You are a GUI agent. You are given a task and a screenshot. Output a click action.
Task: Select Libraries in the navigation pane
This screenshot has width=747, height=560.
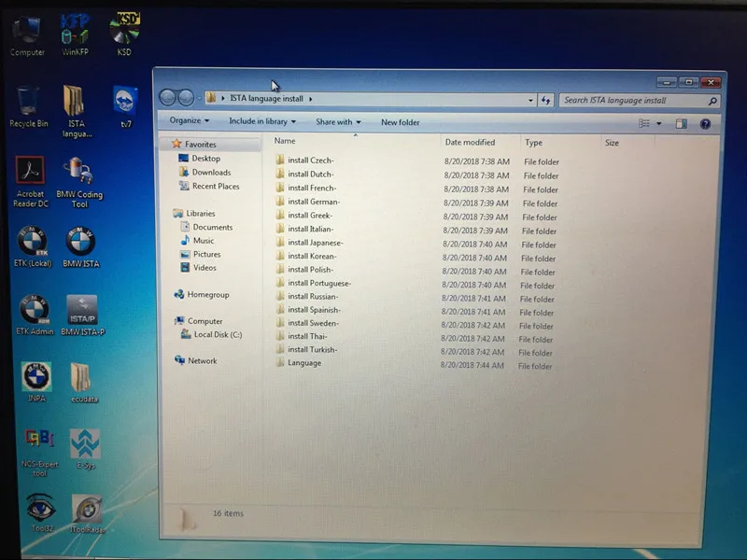pyautogui.click(x=200, y=214)
